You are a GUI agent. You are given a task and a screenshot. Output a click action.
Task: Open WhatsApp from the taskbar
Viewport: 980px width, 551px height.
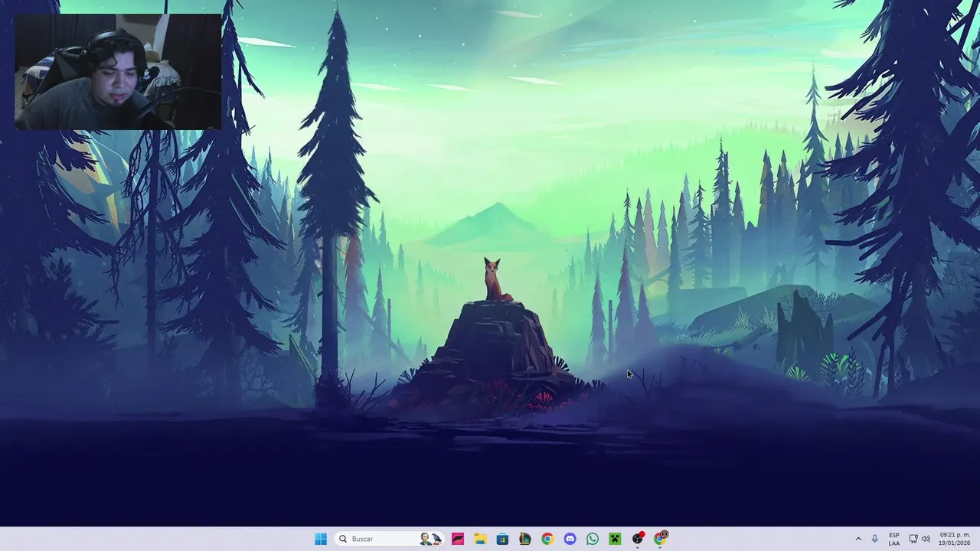tap(593, 539)
